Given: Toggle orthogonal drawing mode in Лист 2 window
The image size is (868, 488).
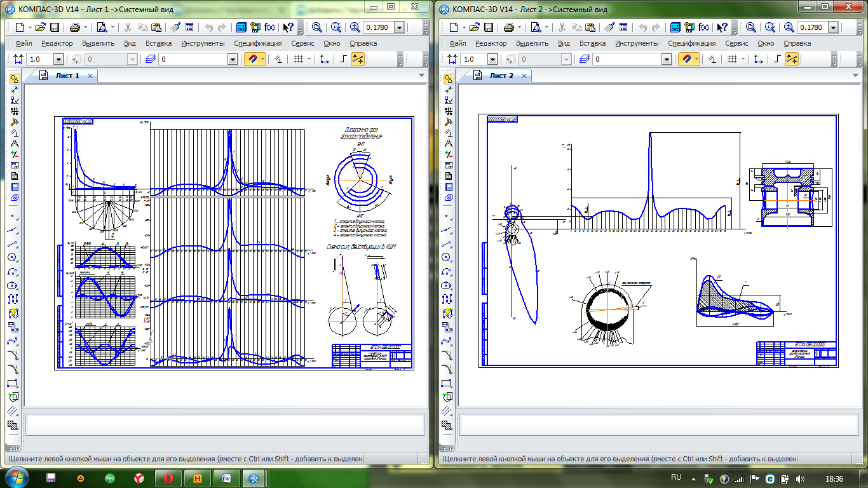Looking at the screenshot, I should 778,58.
